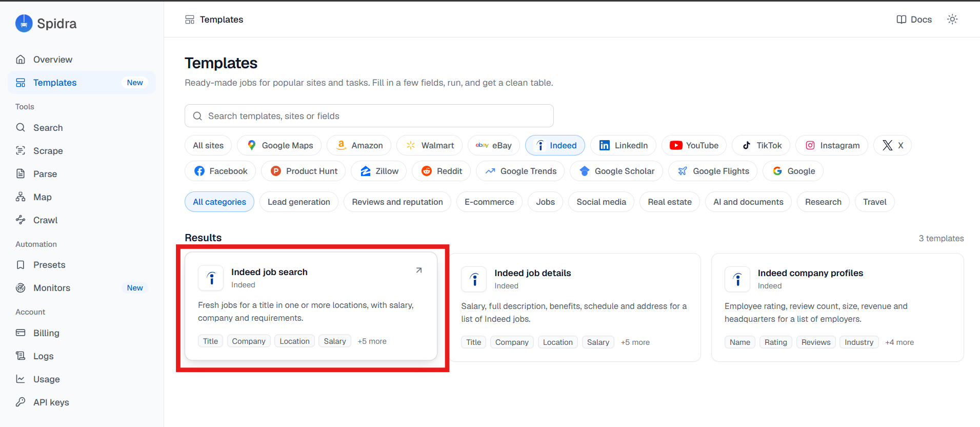Open the Scrape tool in the sidebar
Viewport: 980px width, 427px height.
coord(82,151)
